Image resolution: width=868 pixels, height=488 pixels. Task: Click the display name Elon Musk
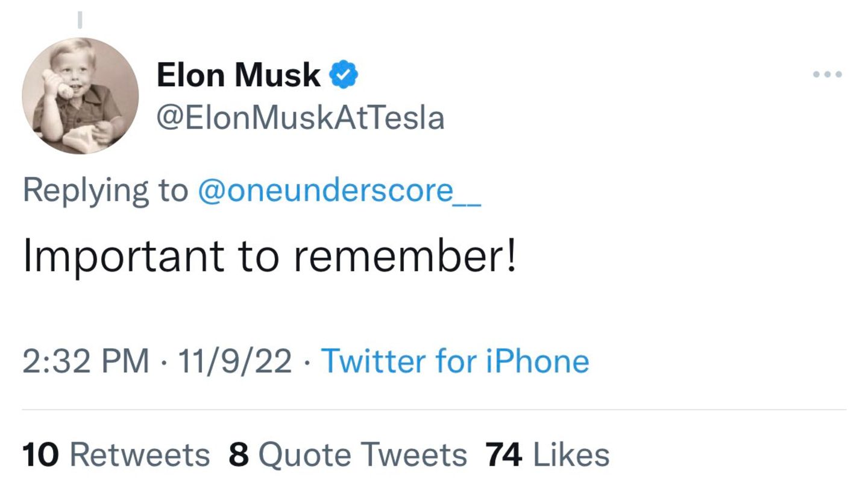click(238, 75)
